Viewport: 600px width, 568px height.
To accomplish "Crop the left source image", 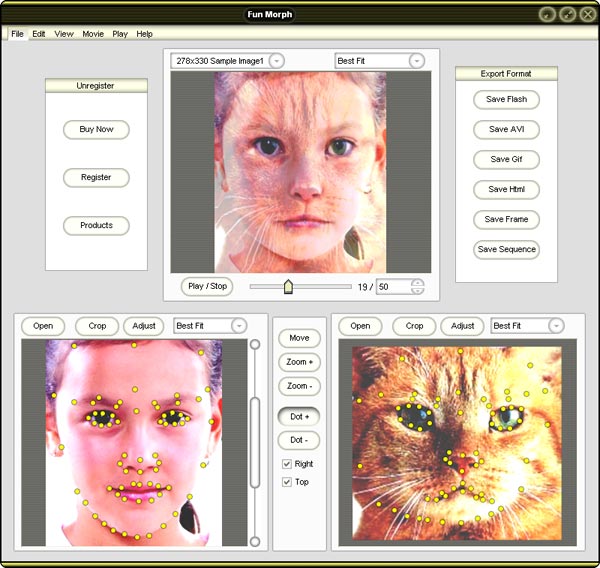I will coord(97,326).
